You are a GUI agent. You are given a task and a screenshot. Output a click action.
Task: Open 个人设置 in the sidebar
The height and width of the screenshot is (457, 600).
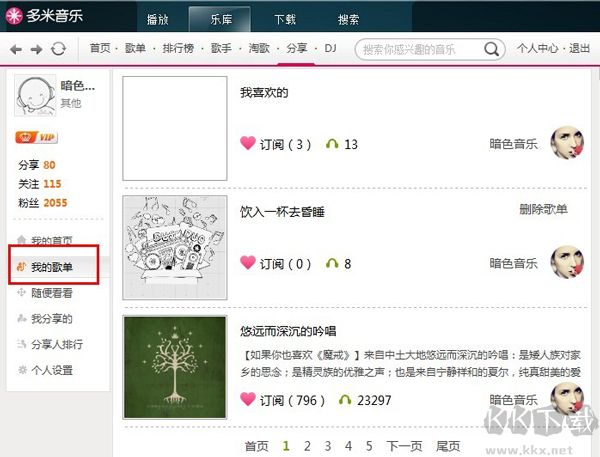pos(52,370)
